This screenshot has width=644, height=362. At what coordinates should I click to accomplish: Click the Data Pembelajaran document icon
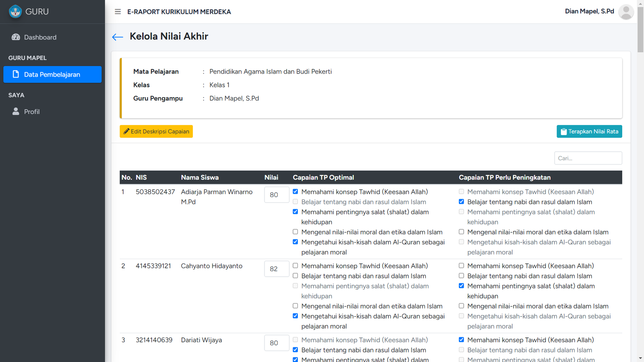click(16, 74)
